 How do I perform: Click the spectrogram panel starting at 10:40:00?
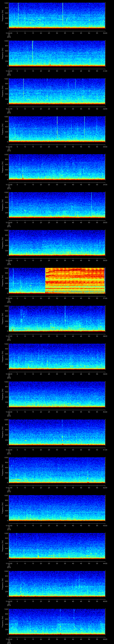(x=57, y=432)
